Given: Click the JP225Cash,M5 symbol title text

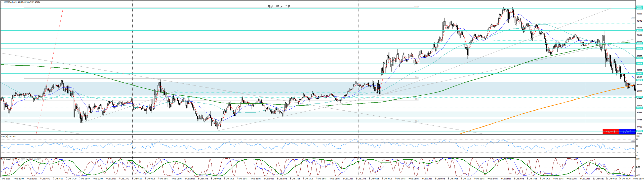Looking at the screenshot, I should [x=10, y=2].
